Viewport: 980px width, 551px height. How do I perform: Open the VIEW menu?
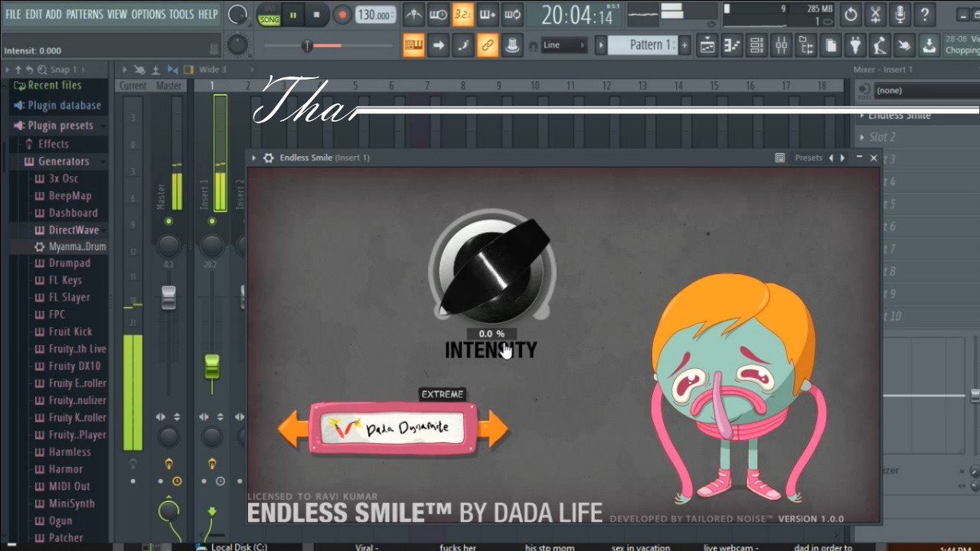click(x=117, y=15)
